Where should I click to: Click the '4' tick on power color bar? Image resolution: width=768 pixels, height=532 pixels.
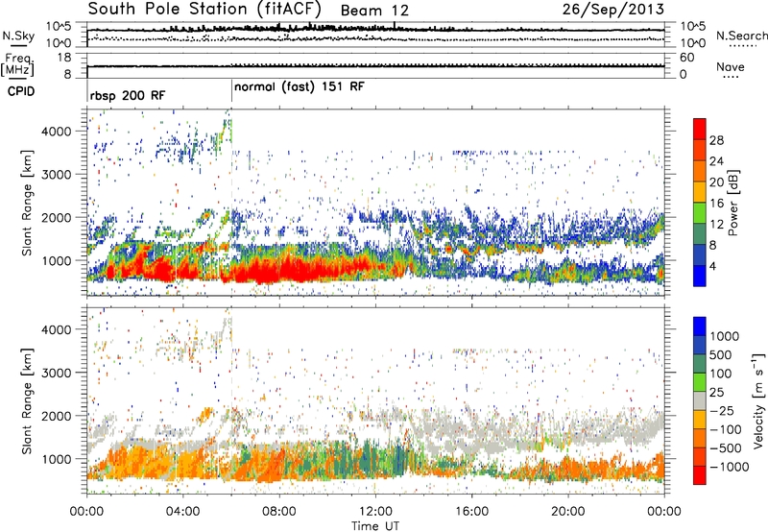[x=712, y=266]
